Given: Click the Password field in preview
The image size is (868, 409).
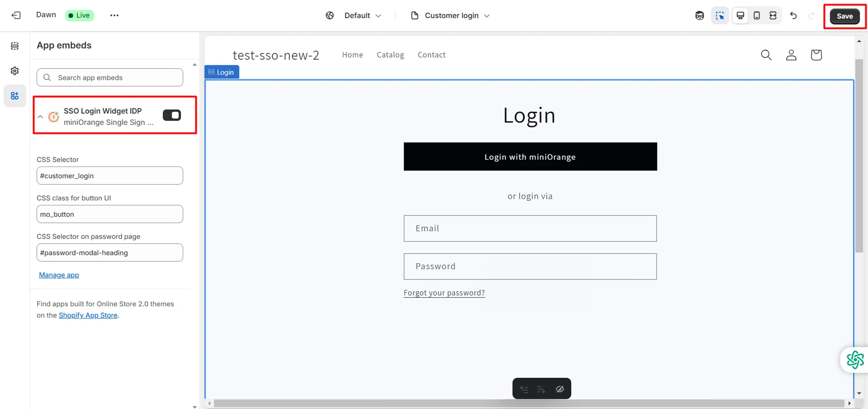Looking at the screenshot, I should coord(530,266).
